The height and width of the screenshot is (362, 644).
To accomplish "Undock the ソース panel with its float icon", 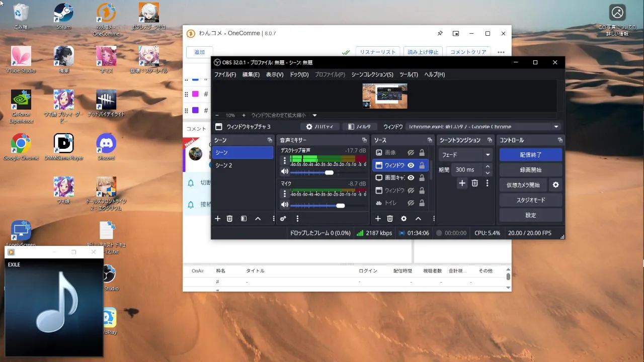I will click(x=430, y=140).
